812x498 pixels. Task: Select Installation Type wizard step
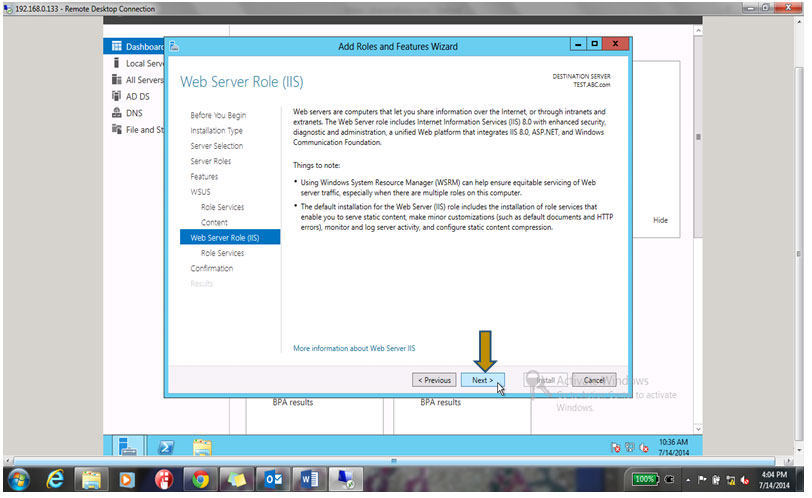(216, 130)
